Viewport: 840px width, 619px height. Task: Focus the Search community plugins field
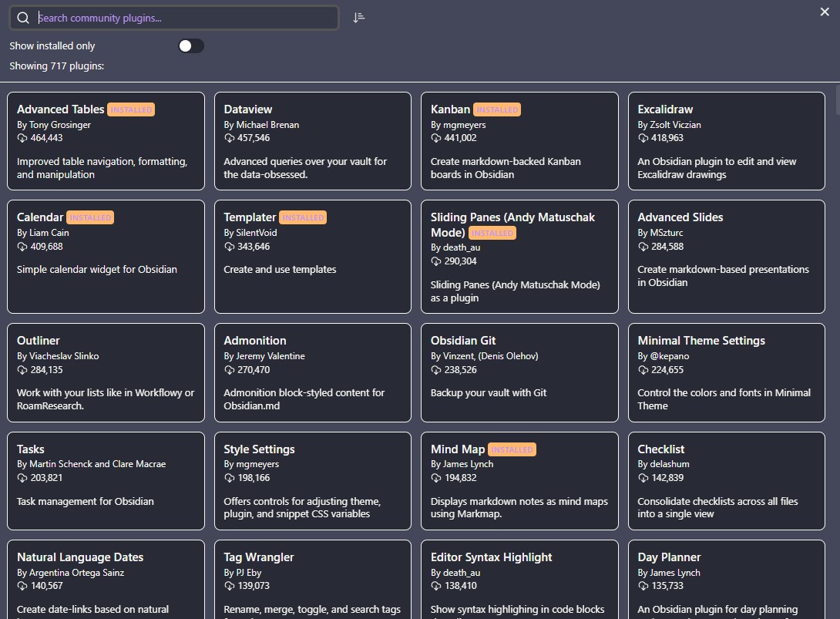click(x=174, y=18)
